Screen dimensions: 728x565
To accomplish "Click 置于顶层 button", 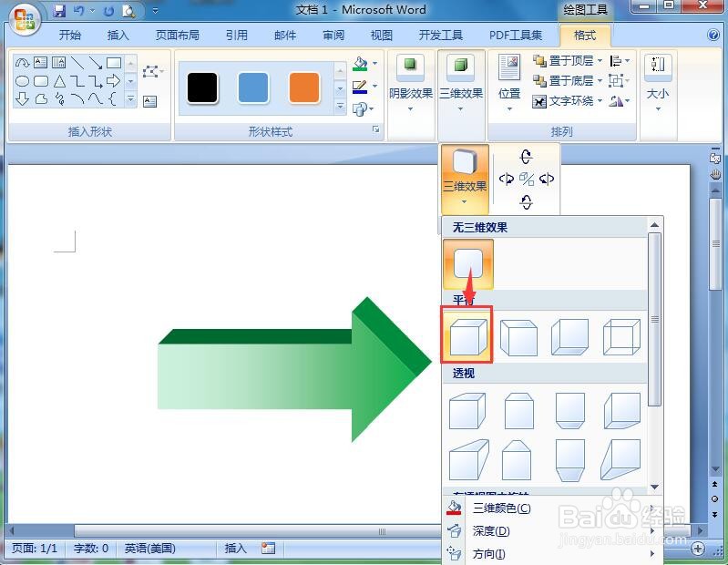I will [568, 61].
